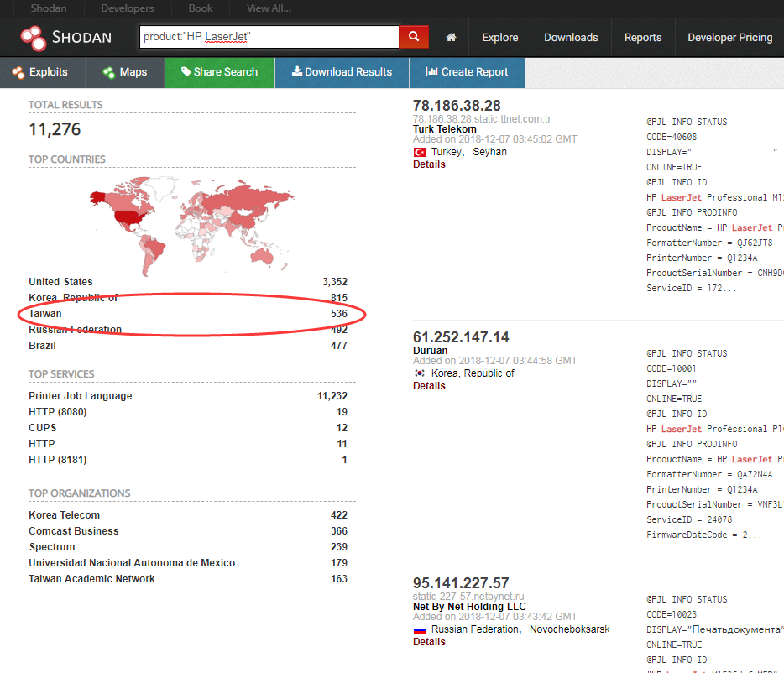
Task: Click the Shodan logo
Action: pyautogui.click(x=65, y=38)
